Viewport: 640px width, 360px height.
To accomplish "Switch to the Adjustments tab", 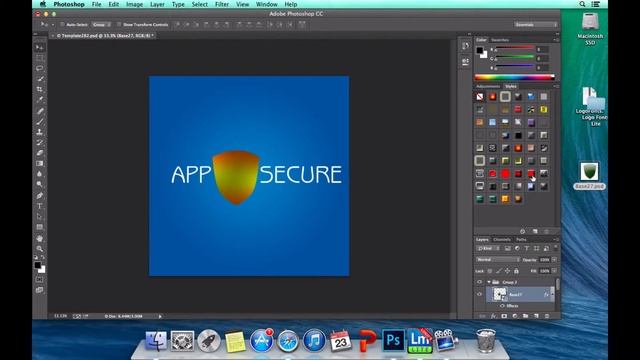I will 488,87.
